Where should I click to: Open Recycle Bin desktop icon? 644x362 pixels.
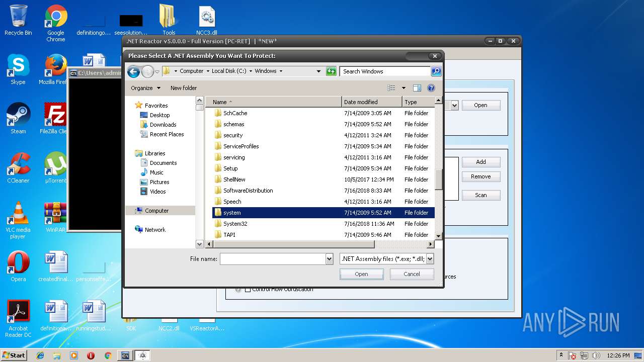click(18, 20)
